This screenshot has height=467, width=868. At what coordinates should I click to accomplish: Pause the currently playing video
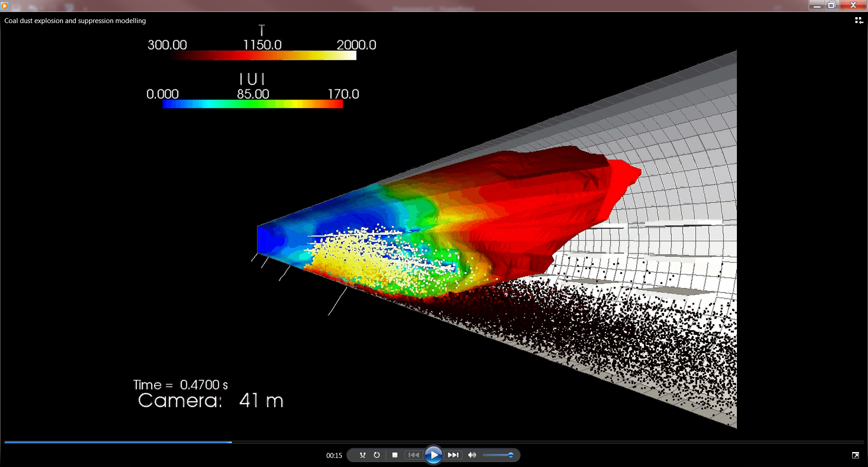pos(434,455)
